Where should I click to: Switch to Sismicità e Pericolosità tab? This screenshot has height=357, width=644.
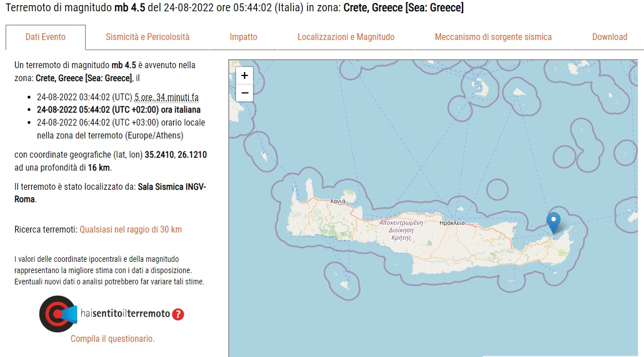coord(148,37)
